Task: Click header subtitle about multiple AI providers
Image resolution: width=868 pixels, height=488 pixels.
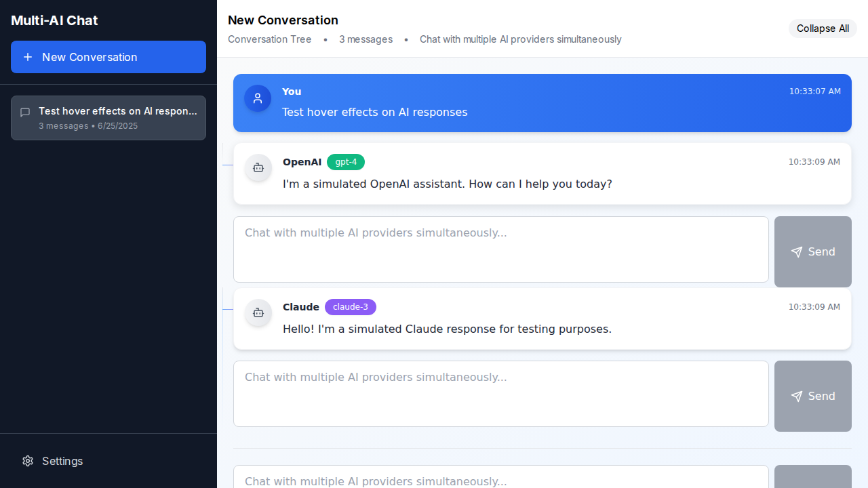Action: 521,39
